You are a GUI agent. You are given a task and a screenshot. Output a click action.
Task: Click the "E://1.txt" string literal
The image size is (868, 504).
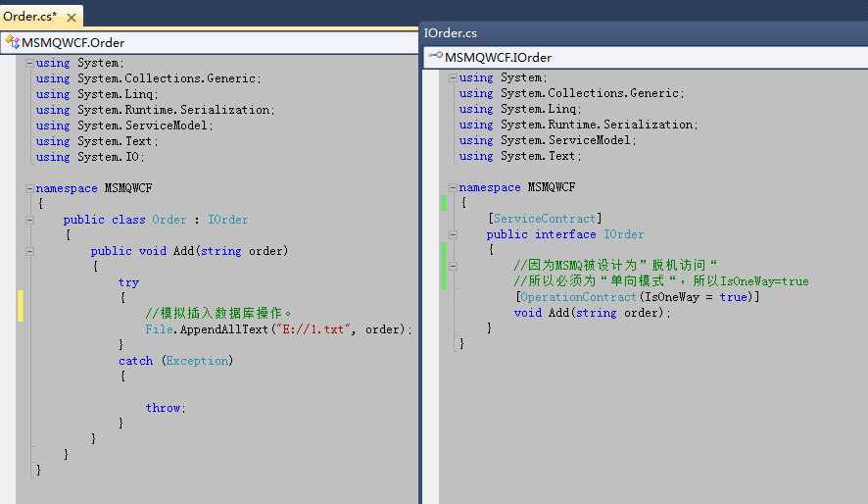[x=313, y=329]
